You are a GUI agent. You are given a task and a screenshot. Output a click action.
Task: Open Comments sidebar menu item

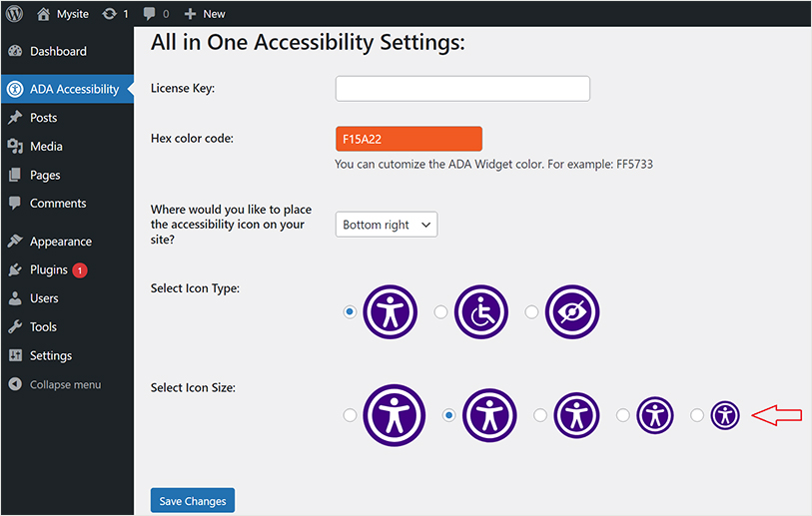click(67, 203)
